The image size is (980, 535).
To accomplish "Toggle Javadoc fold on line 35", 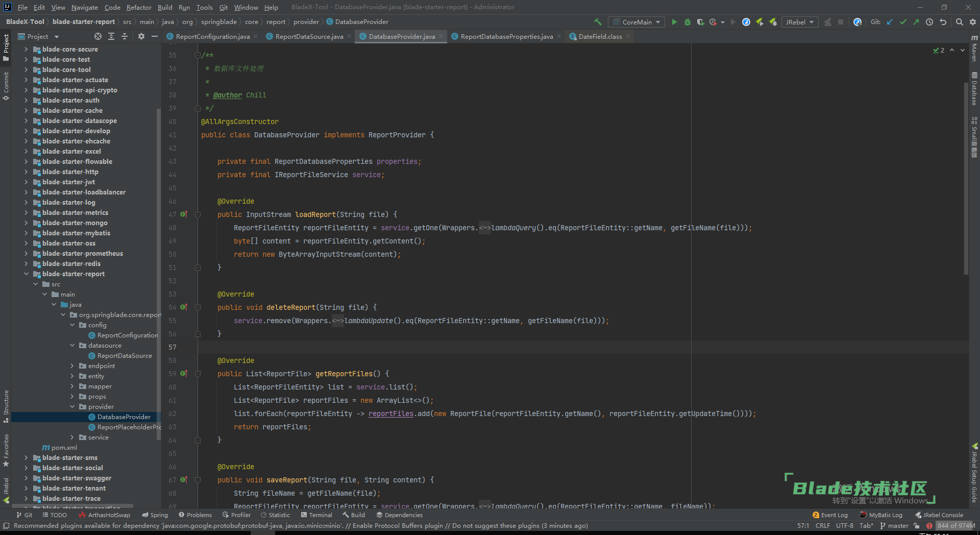I will coord(198,55).
